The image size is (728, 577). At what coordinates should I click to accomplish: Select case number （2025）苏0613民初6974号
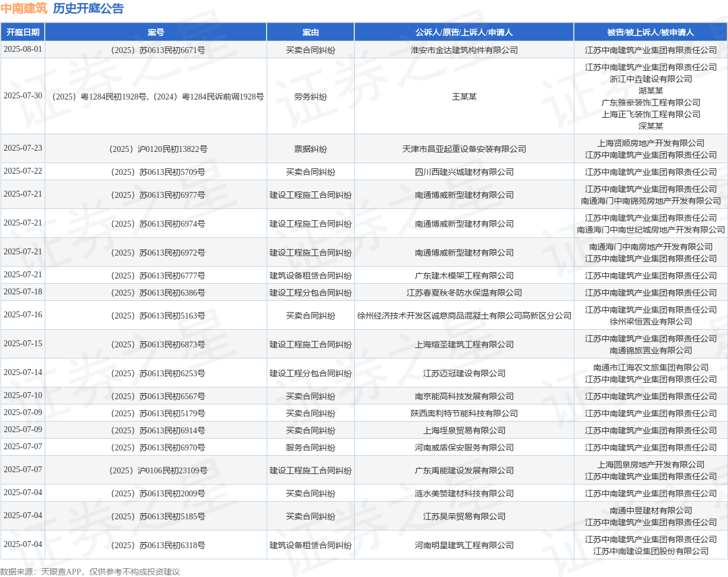156,224
